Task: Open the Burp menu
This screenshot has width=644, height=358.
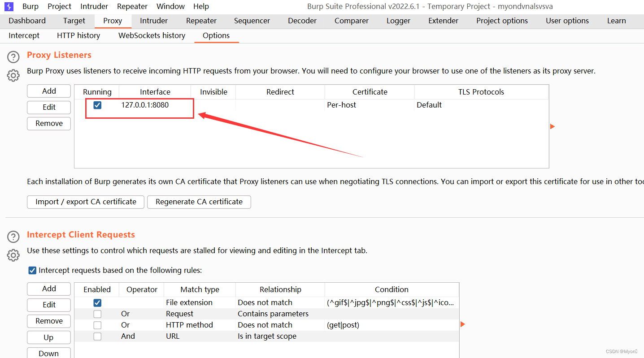Action: click(30, 6)
